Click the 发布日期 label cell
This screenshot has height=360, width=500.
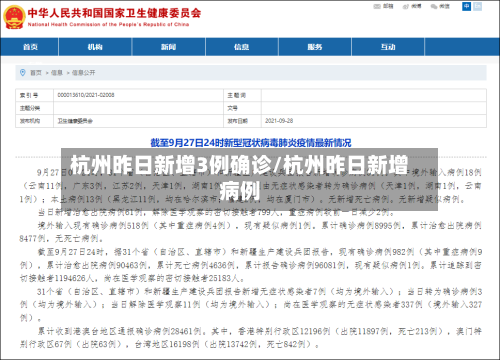242,121
